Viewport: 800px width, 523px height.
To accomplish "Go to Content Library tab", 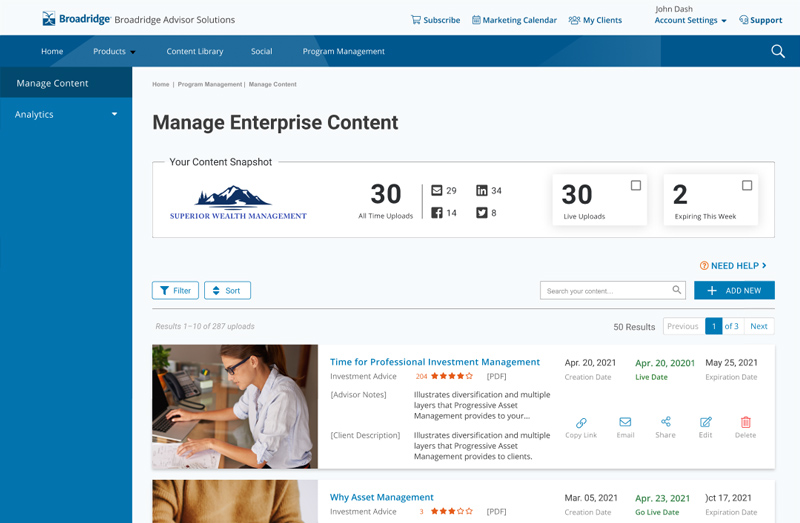I will 195,51.
